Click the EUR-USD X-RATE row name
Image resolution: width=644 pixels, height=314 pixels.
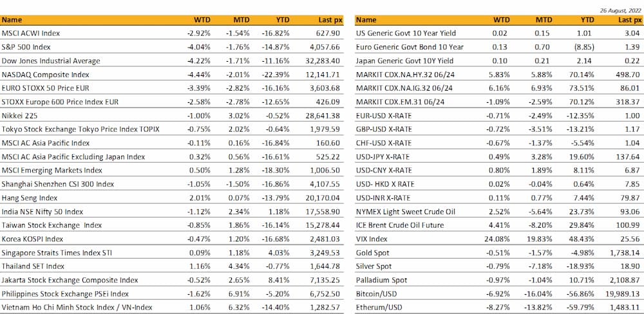point(384,115)
